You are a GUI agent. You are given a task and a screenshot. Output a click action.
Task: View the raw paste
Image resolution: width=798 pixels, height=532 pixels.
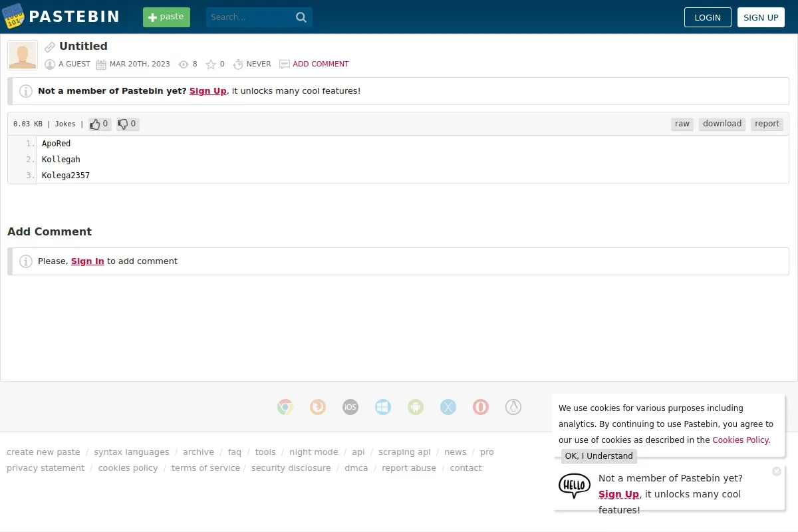[682, 124]
